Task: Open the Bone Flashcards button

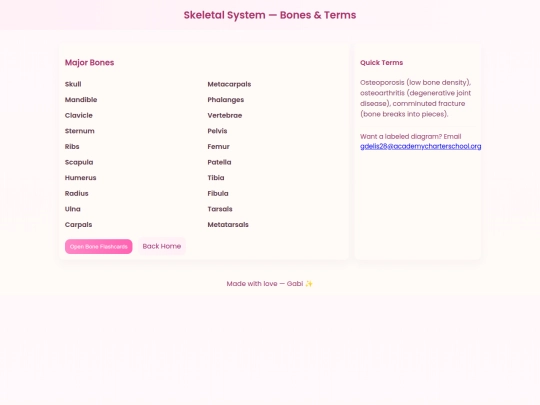Action: [98, 247]
